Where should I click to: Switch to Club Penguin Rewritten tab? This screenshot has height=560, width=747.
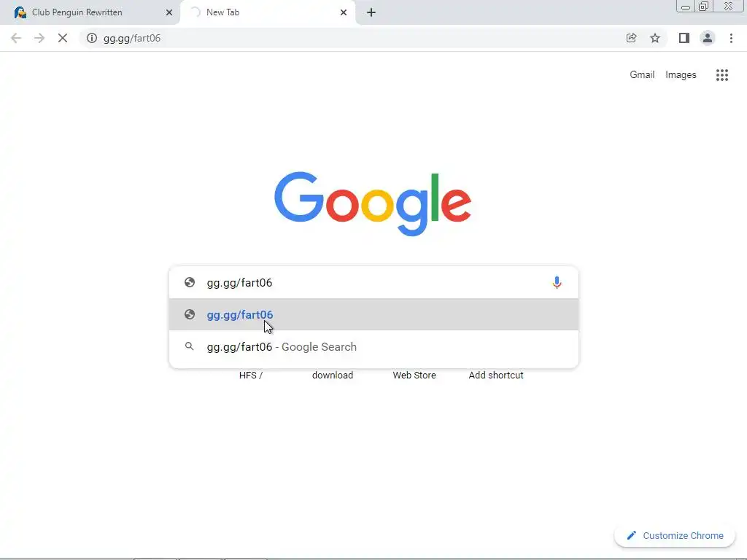(x=90, y=12)
